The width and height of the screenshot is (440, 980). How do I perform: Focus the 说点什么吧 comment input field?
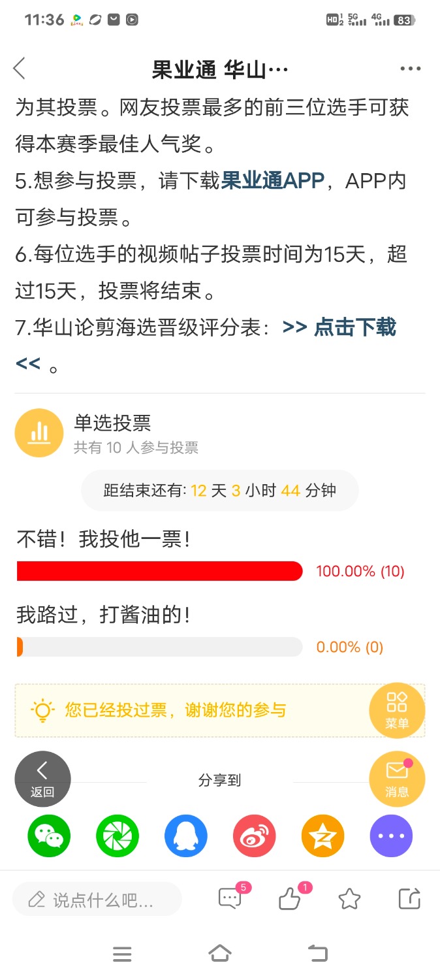97,900
